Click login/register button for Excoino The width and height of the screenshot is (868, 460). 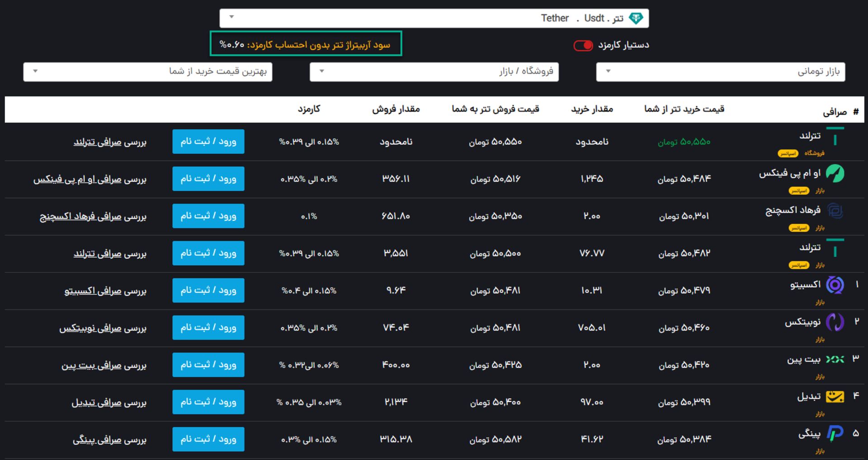pos(208,290)
